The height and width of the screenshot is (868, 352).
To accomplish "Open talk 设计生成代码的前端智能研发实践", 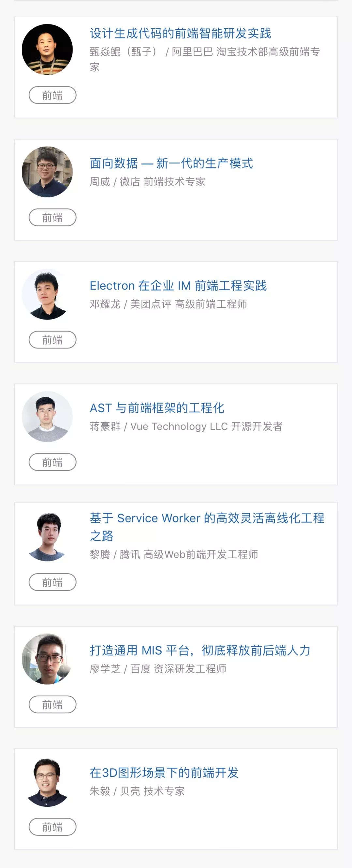I will pyautogui.click(x=180, y=33).
